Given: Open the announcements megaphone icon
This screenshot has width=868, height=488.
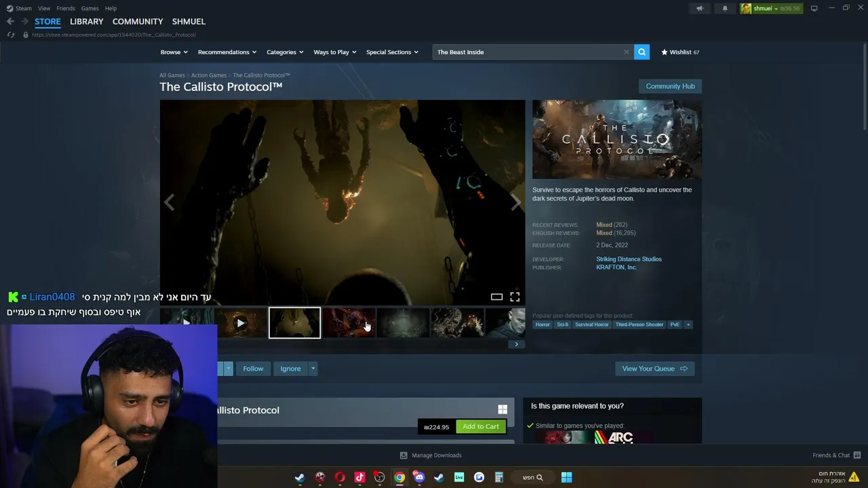Looking at the screenshot, I should [x=700, y=8].
